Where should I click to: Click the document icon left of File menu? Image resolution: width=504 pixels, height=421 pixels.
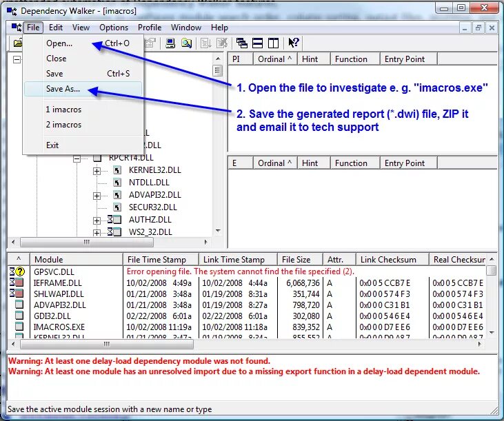click(16, 28)
